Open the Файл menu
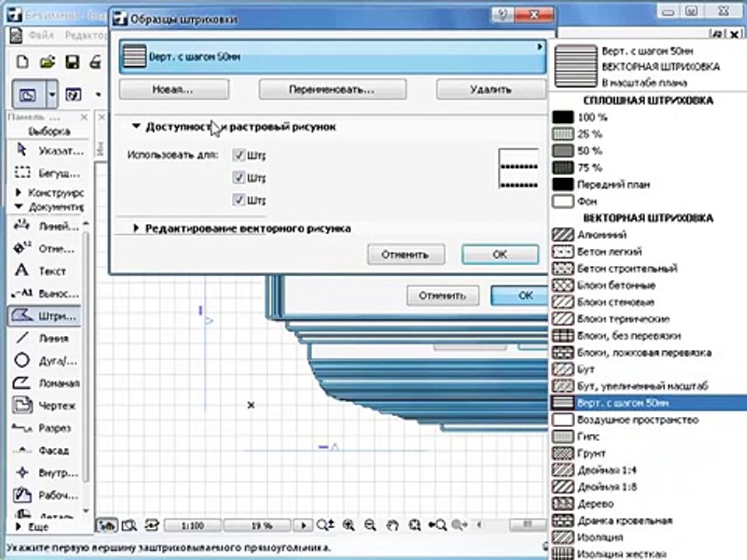The image size is (747, 560). [x=41, y=35]
